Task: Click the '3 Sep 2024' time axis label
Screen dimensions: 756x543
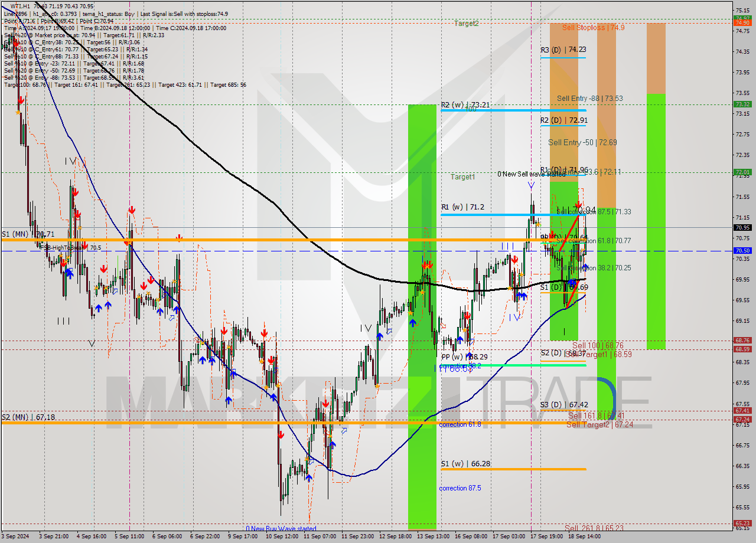Action: pyautogui.click(x=16, y=537)
